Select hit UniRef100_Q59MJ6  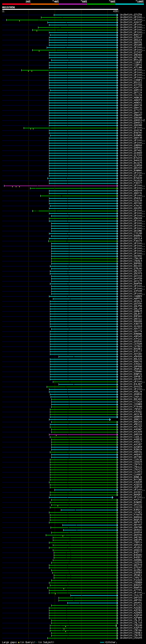pyautogui.click(x=131, y=369)
